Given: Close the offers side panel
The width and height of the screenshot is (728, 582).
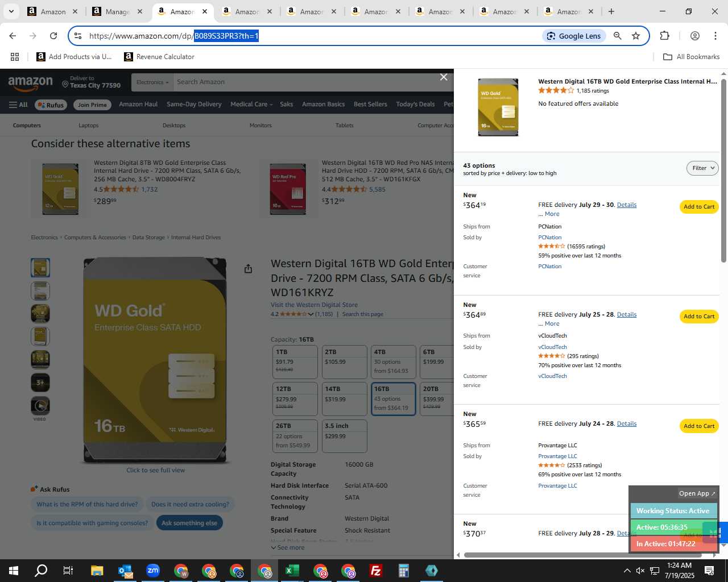Looking at the screenshot, I should (444, 77).
